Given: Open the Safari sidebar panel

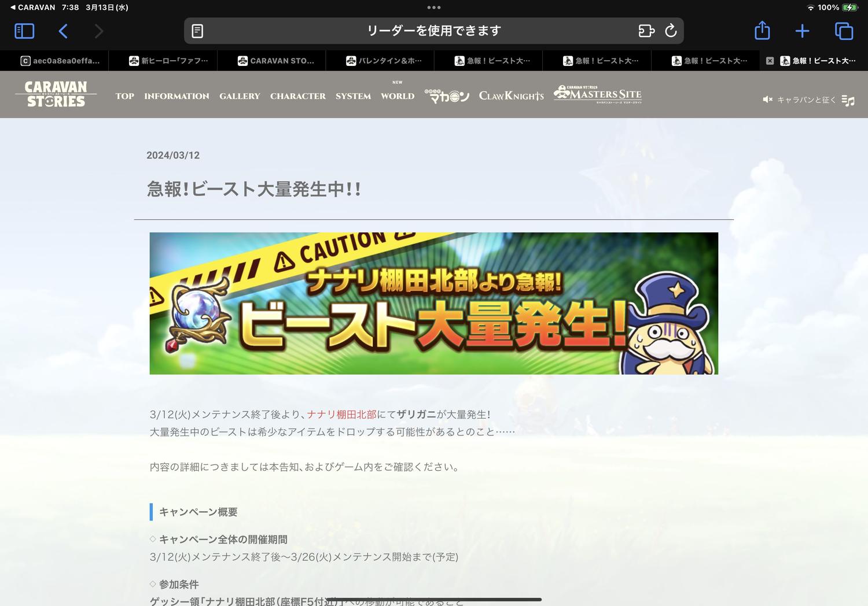Looking at the screenshot, I should pos(24,31).
